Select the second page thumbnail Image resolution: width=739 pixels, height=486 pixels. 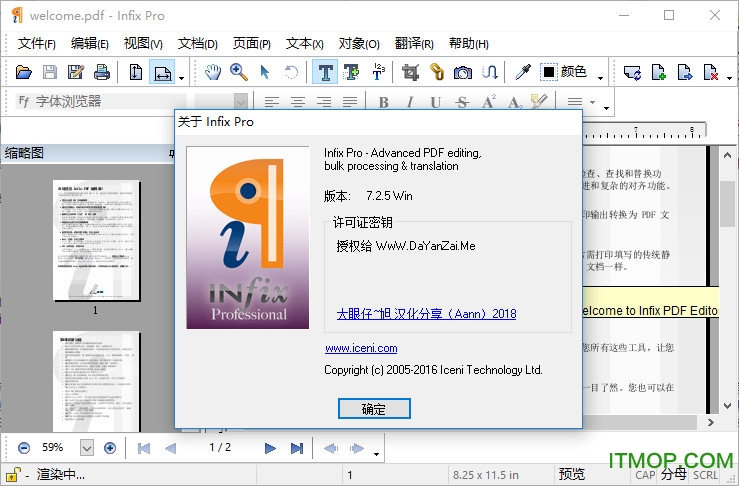click(96, 381)
